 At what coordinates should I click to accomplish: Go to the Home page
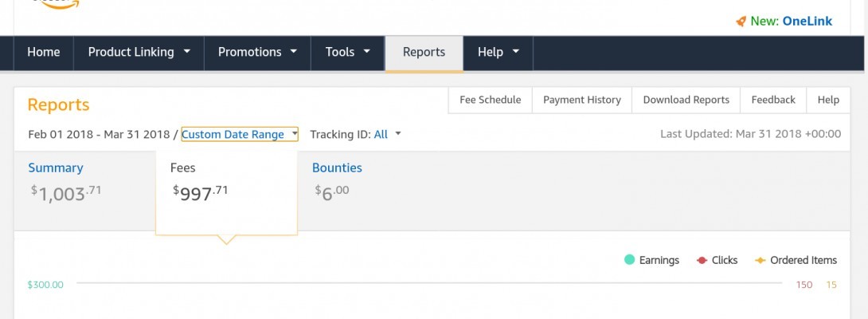(44, 52)
